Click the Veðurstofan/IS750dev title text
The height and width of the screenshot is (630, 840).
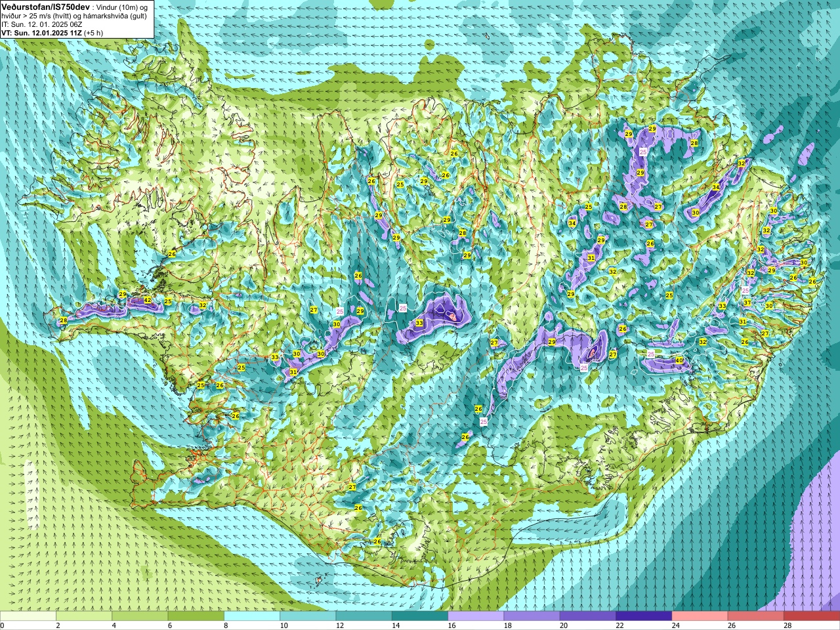pyautogui.click(x=46, y=7)
